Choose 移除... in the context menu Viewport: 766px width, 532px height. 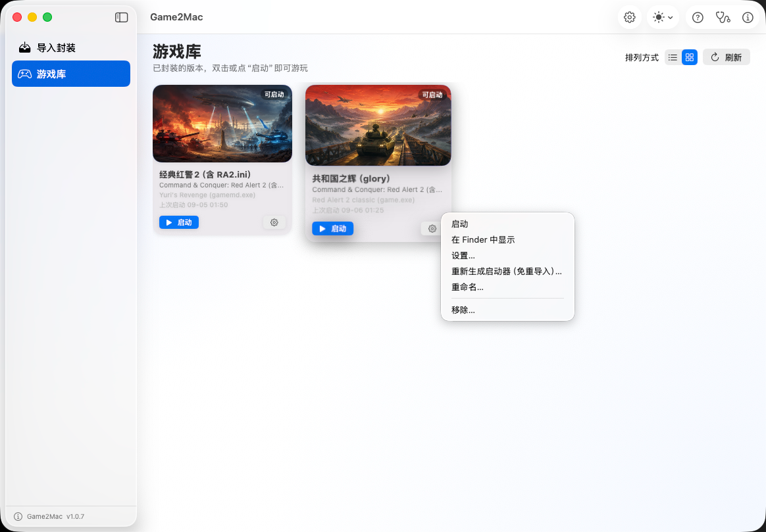(507, 310)
